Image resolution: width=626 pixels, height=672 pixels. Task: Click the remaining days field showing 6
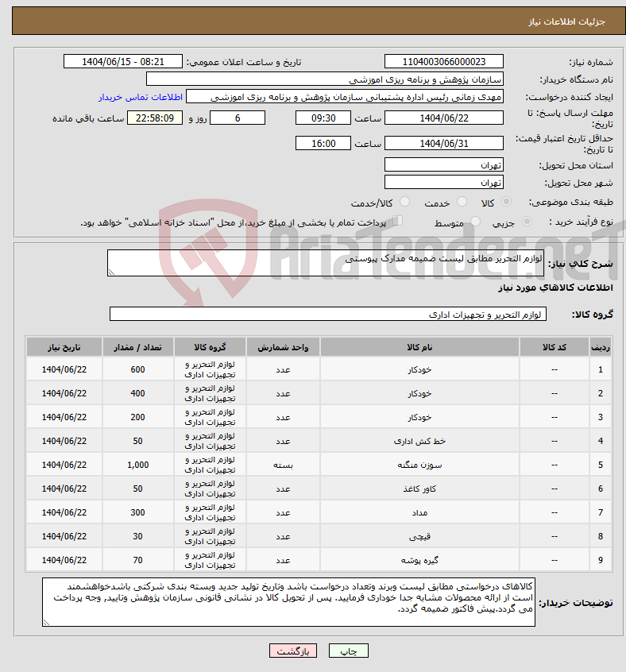(238, 118)
